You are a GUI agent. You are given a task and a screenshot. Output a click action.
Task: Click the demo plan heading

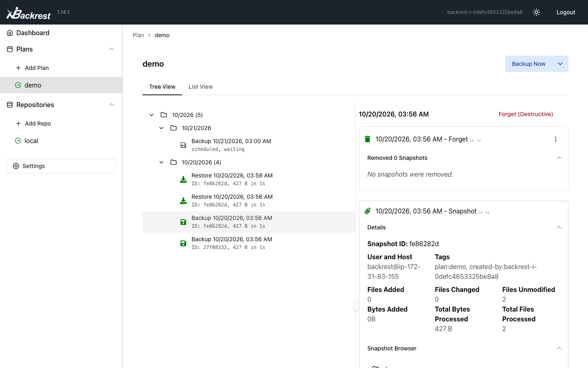tap(153, 64)
